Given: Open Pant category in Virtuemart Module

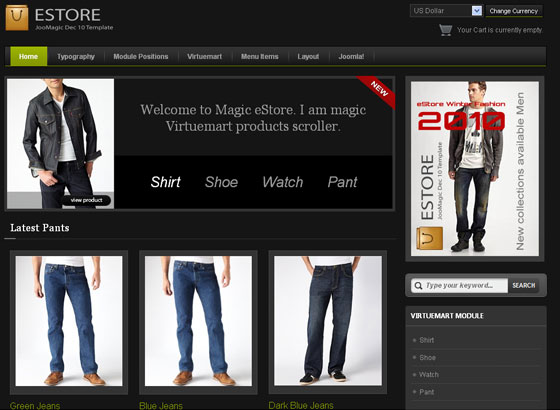Looking at the screenshot, I should coord(426,392).
